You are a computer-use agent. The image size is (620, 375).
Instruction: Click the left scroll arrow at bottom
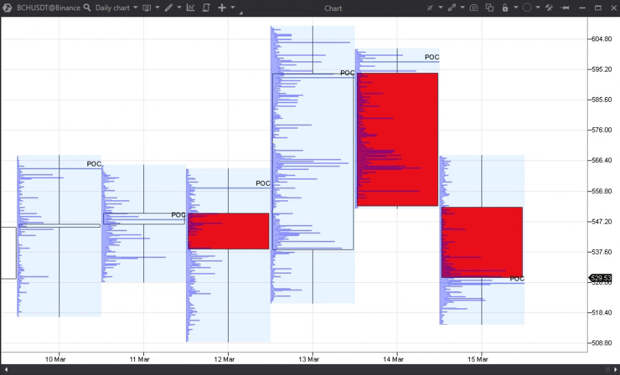6,369
